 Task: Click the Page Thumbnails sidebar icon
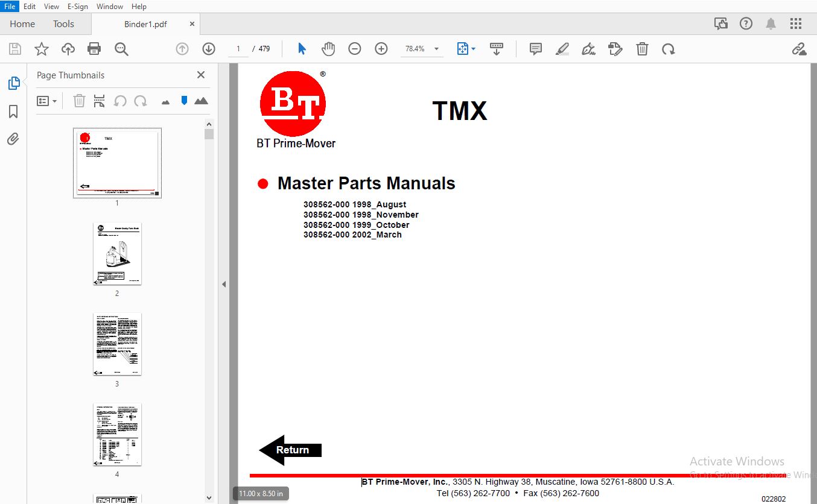point(13,83)
